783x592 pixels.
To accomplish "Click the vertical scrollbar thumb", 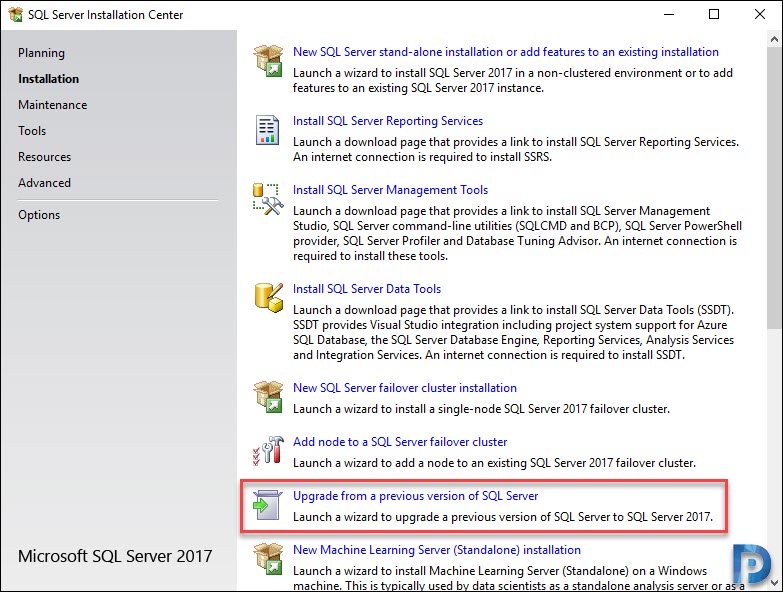I will coord(774,188).
